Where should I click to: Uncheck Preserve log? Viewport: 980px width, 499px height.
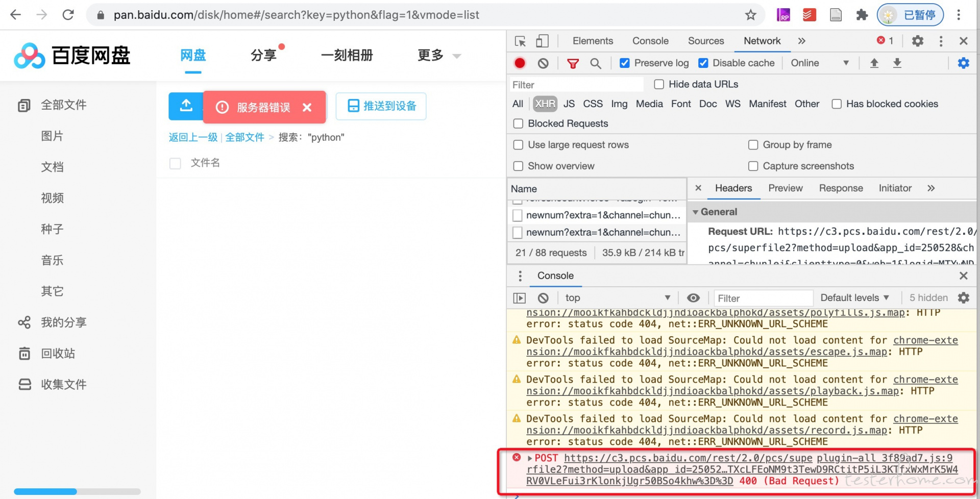pos(624,63)
